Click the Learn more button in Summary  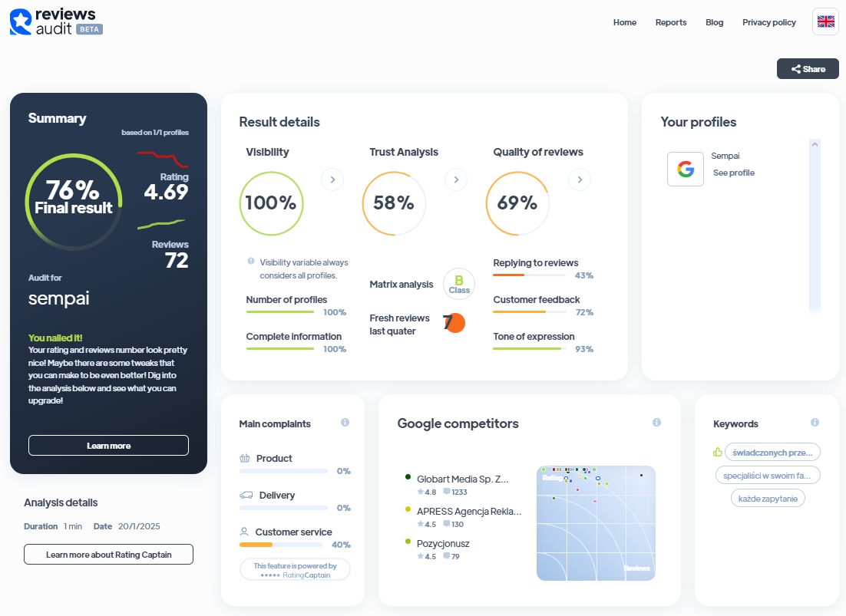[108, 446]
